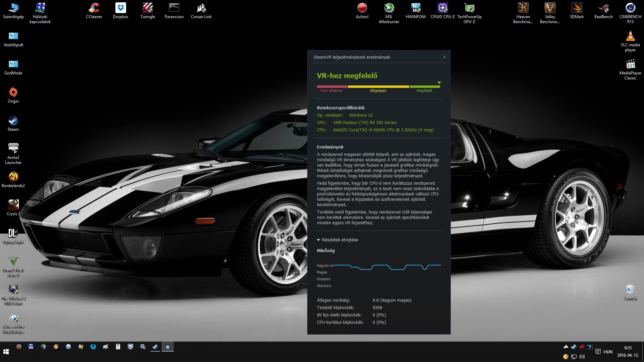
Task: Click the taskbar clock and date
Action: 628,352
